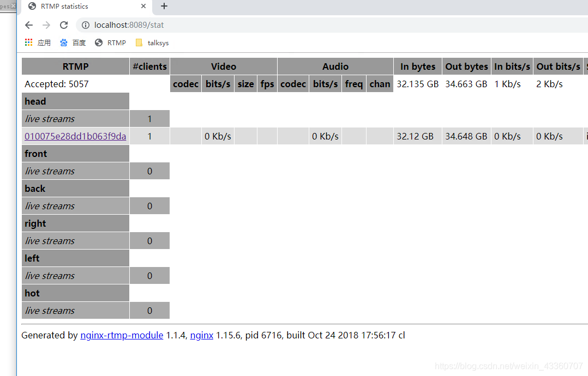This screenshot has width=588, height=376.
Task: Click the Video column header
Action: [x=223, y=66]
